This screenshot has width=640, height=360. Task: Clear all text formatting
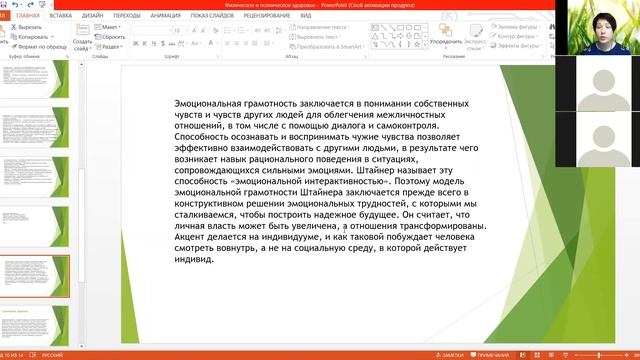click(x=215, y=31)
